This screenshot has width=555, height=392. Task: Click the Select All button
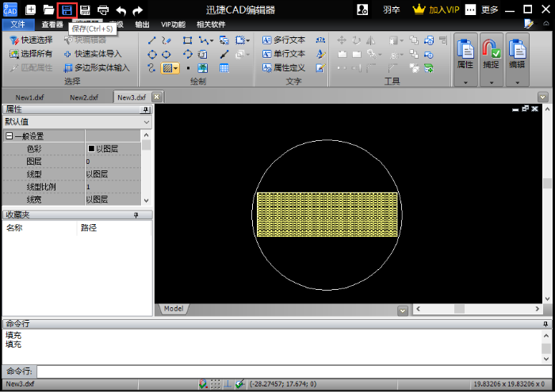pyautogui.click(x=31, y=54)
